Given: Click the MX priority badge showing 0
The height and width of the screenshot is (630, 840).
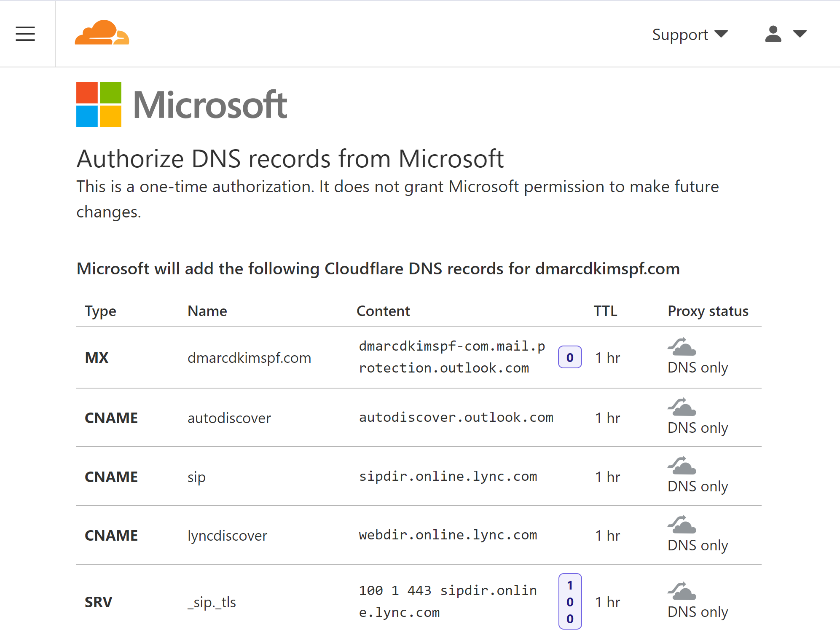Looking at the screenshot, I should click(570, 357).
